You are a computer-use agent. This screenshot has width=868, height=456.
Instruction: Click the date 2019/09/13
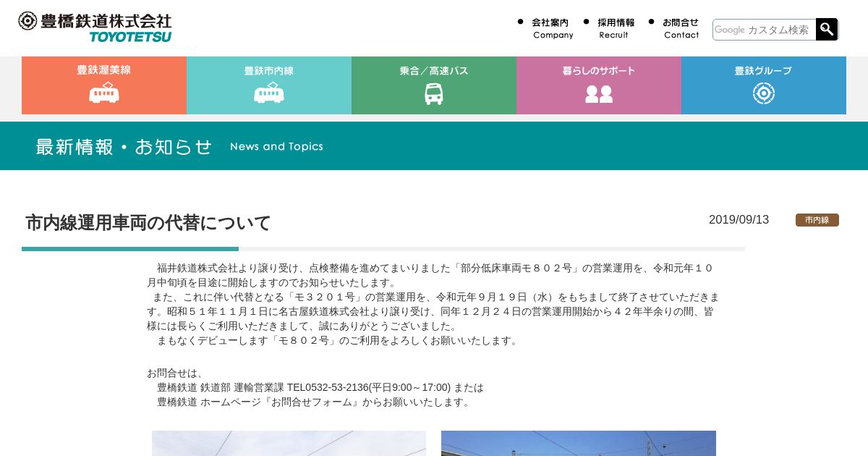pyautogui.click(x=739, y=220)
